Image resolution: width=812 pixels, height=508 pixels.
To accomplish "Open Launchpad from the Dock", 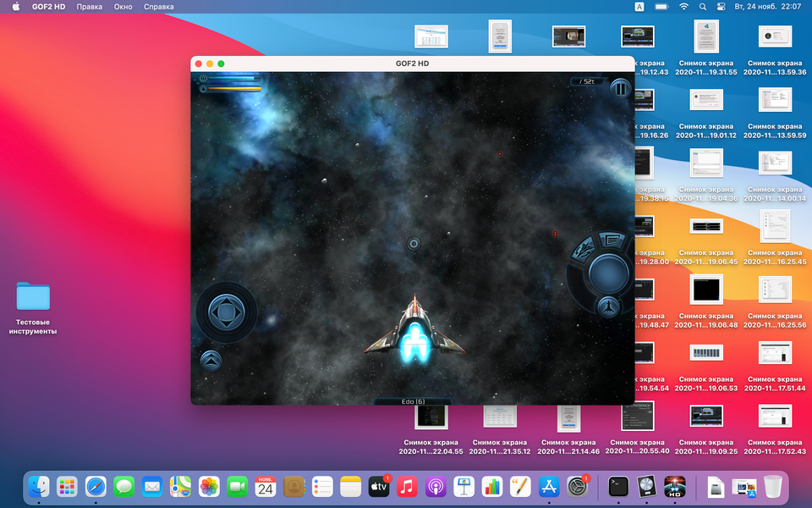I will tap(68, 487).
